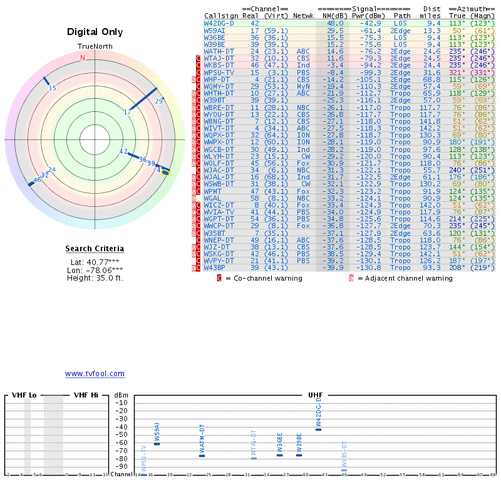Click the W36BE bar in the UHF chart
Image resolution: width=501 pixels, height=480 pixels.
pos(280,455)
